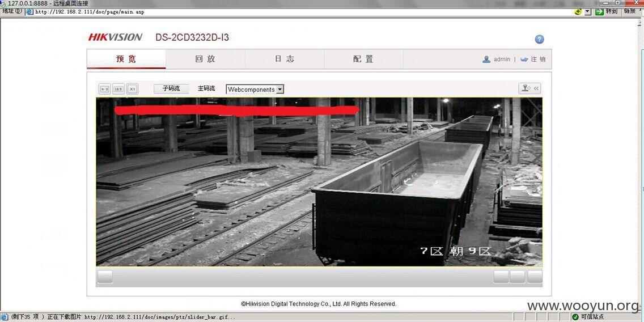The width and height of the screenshot is (644, 322).
Task: Select the X1 original size icon
Action: coord(132,88)
